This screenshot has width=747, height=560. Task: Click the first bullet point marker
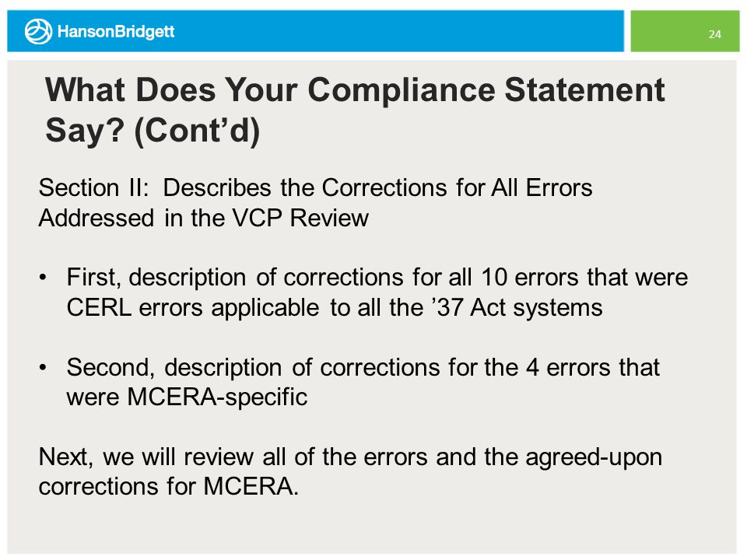pos(43,277)
